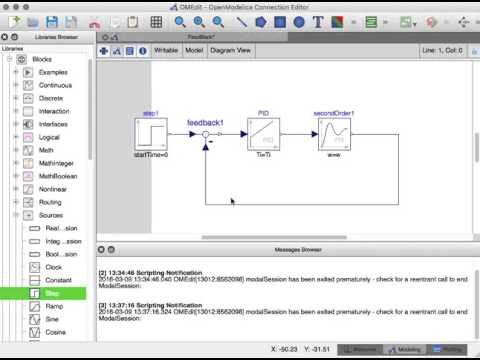Toggle grid lines in diagram
Screen dimensions: 480x360
(156, 22)
